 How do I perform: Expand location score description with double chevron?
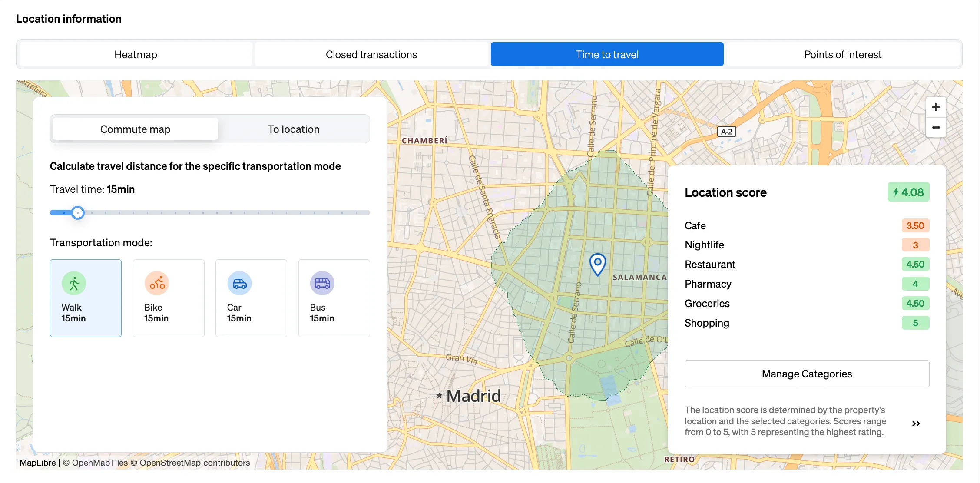click(x=916, y=423)
